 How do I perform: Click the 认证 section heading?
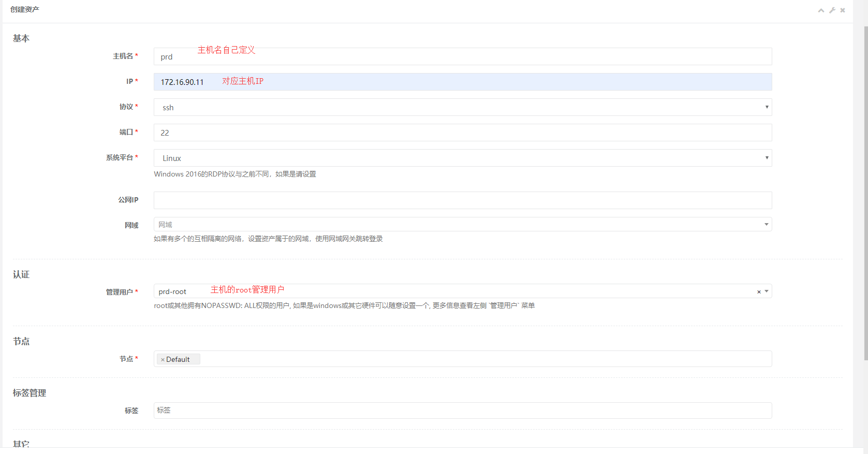point(21,274)
